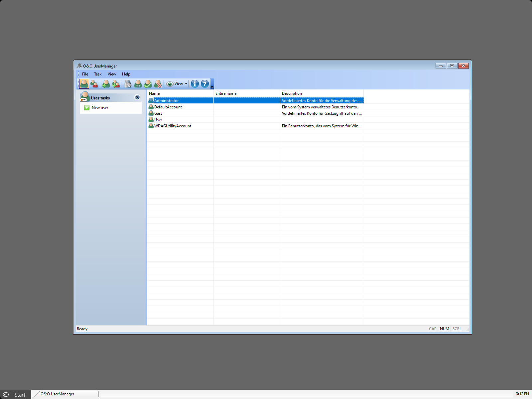Click the User tasks panel header
The width and height of the screenshot is (532, 399).
coord(111,97)
